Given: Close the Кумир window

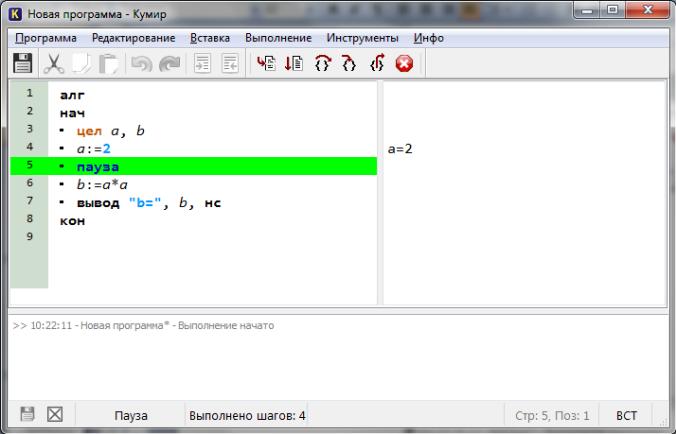Looking at the screenshot, I should pyautogui.click(x=648, y=10).
